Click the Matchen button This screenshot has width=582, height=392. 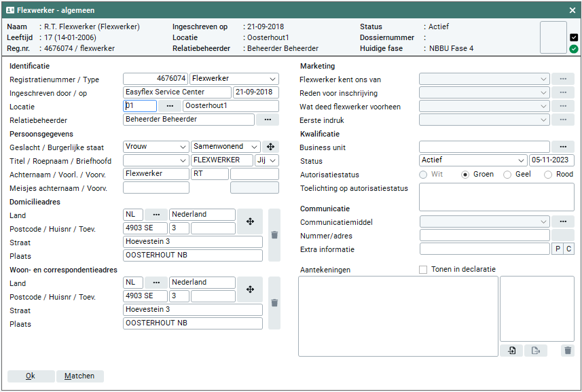(80, 376)
